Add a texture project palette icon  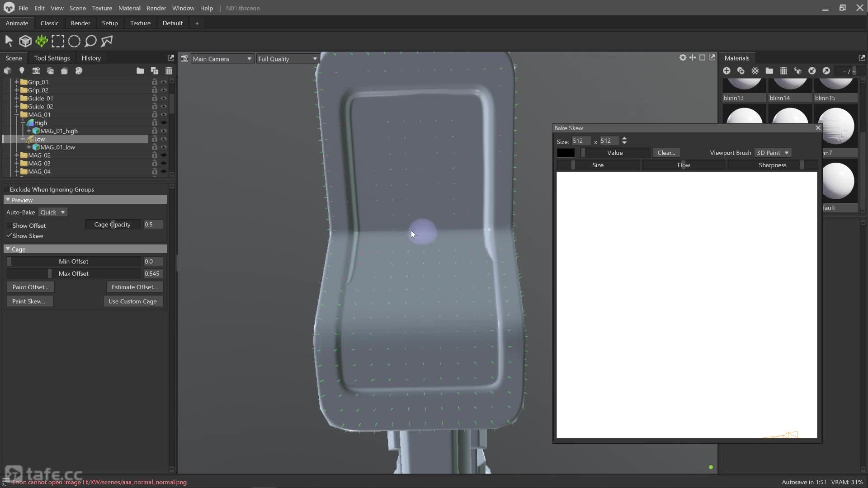coord(79,71)
